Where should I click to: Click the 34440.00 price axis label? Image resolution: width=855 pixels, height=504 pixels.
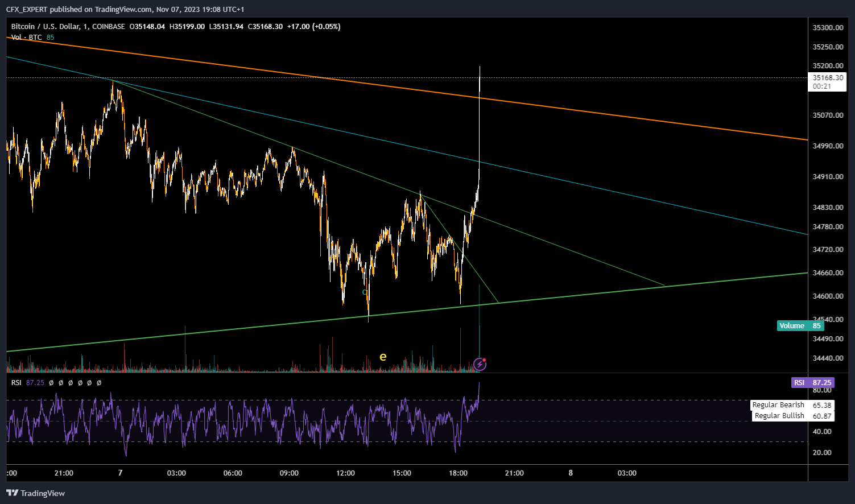click(828, 358)
